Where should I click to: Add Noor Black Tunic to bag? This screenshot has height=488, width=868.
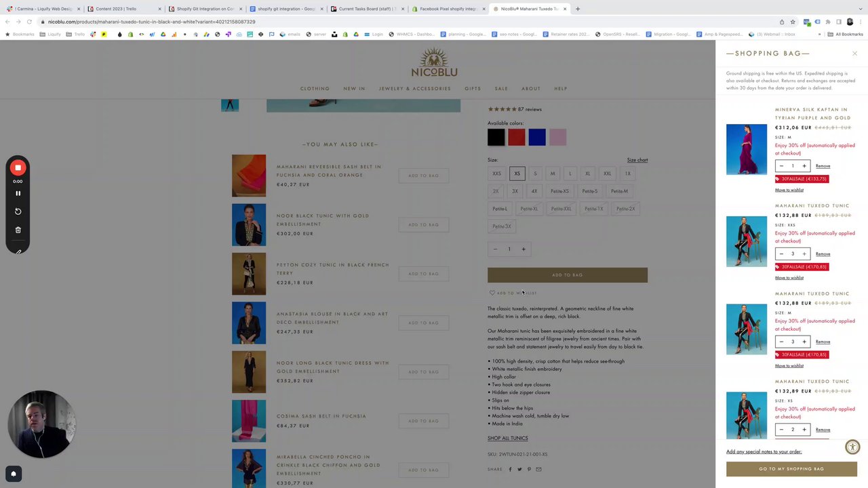click(424, 225)
